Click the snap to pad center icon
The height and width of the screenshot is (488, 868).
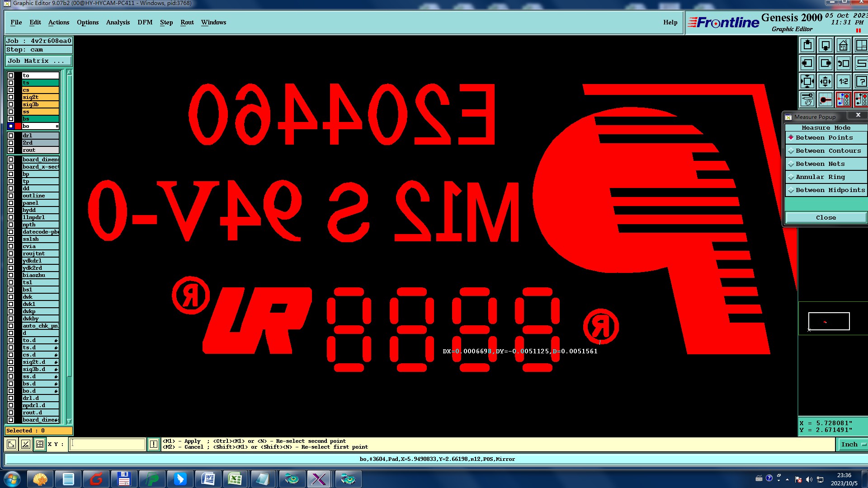click(826, 99)
